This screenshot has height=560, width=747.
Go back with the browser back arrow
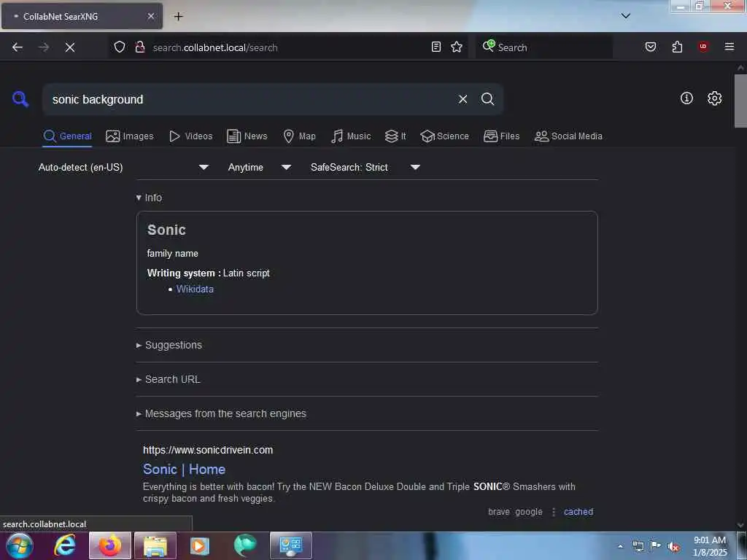(x=18, y=47)
